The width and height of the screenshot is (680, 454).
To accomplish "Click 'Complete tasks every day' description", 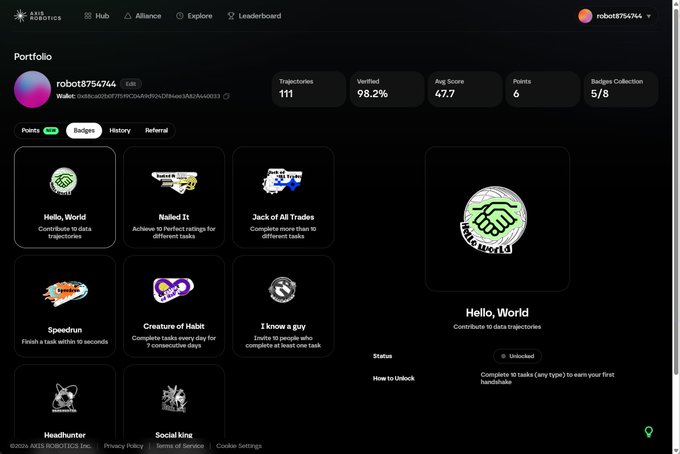I will click(174, 342).
